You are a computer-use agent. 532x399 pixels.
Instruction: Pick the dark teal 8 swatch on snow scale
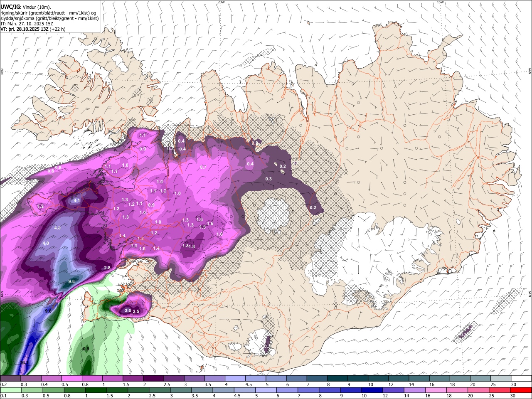(x=337, y=378)
